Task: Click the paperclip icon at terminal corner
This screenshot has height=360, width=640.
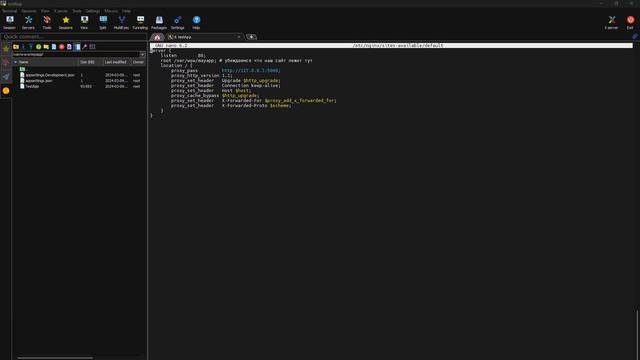Action: point(635,36)
